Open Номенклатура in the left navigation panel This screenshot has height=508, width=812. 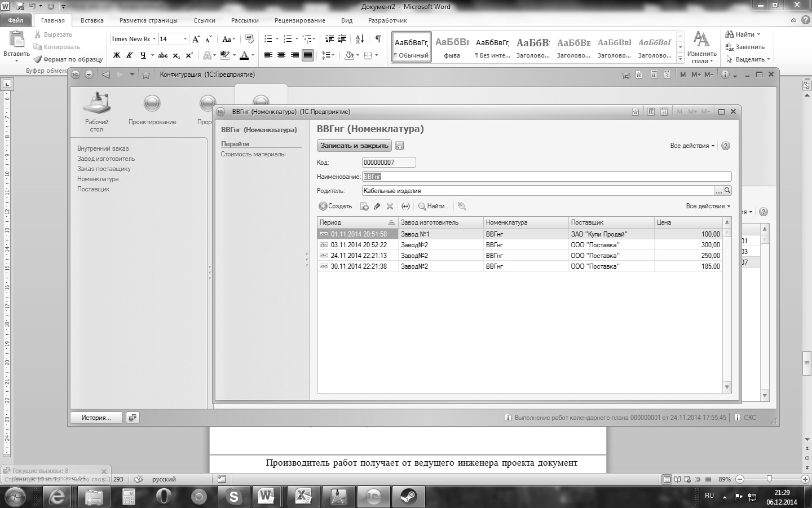click(98, 179)
